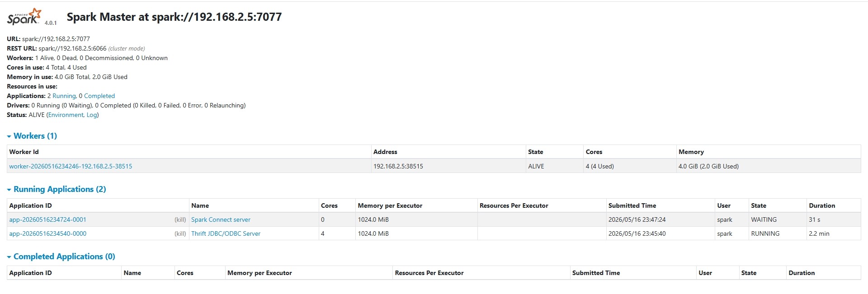868x294 pixels.
Task: Select worker address 192.168.2.5:38515 cell
Action: [448, 166]
